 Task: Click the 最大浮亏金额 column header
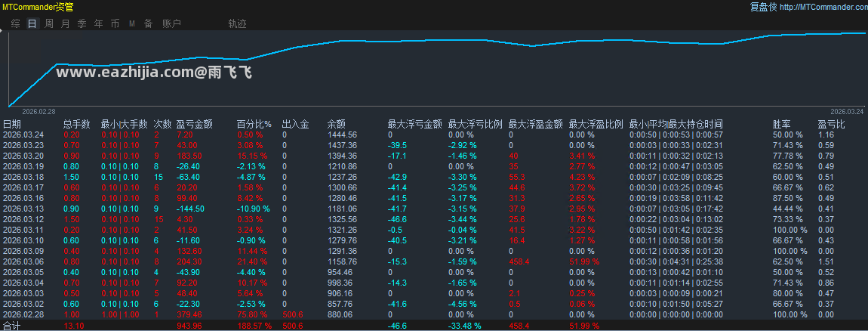pyautogui.click(x=414, y=124)
